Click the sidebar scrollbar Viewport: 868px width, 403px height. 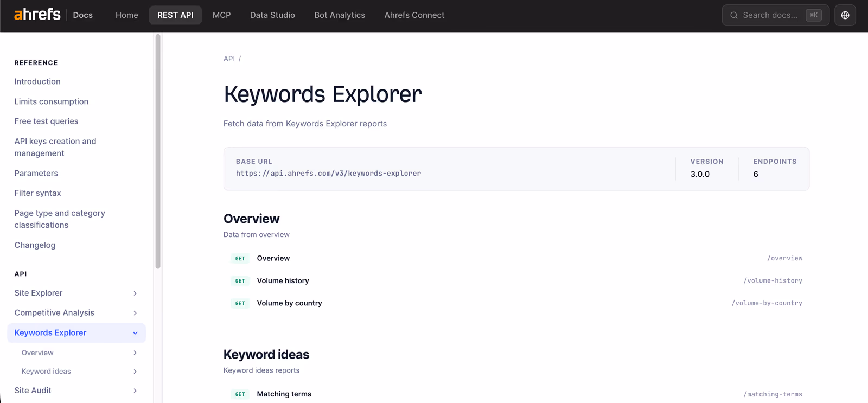click(x=158, y=151)
